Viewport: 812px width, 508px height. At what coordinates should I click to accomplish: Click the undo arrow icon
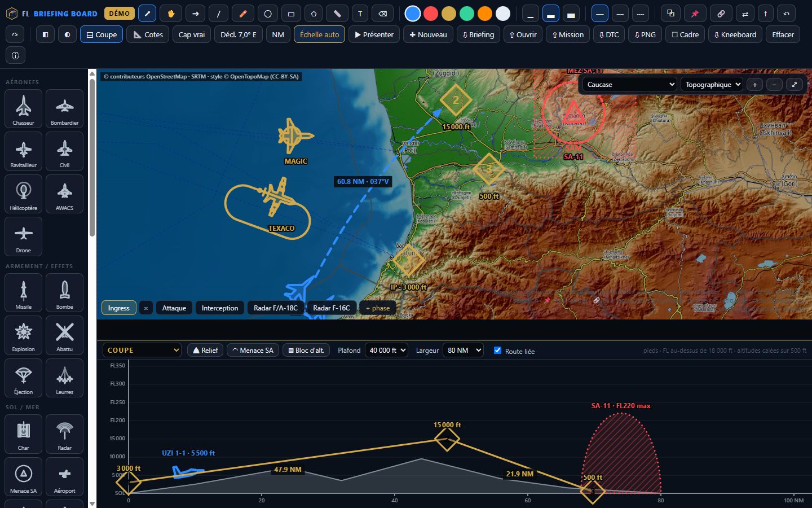tap(786, 14)
